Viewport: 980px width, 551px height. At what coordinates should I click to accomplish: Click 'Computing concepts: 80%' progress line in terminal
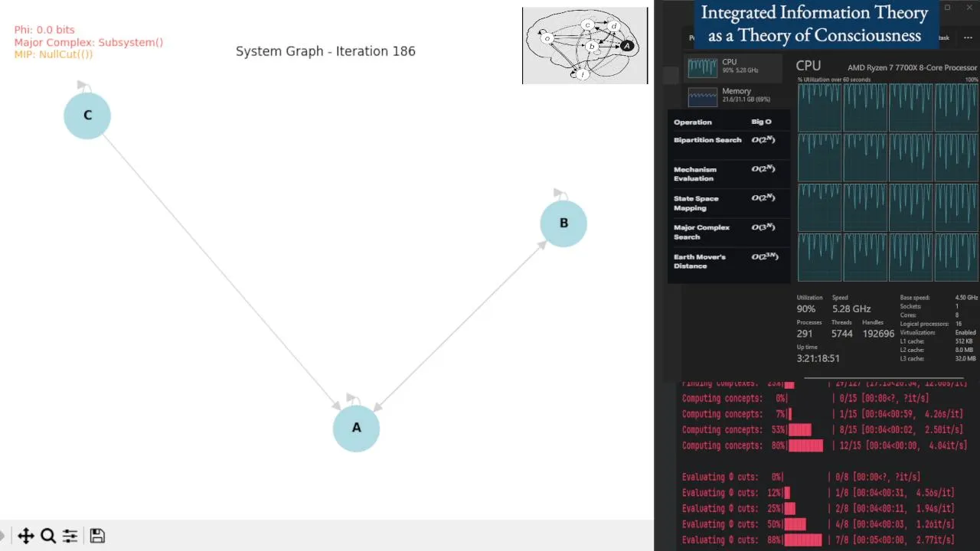point(824,445)
